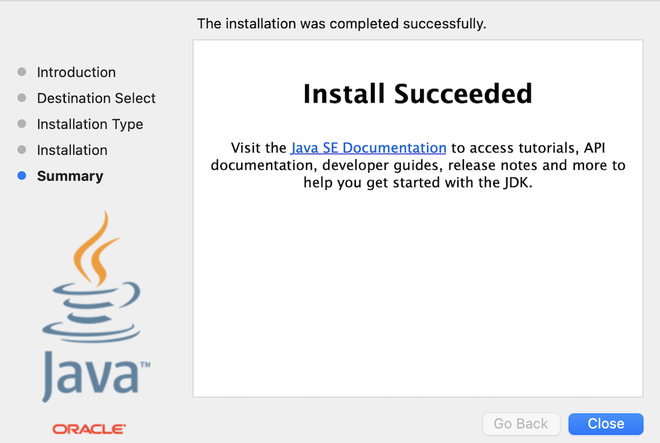This screenshot has height=443, width=660.
Task: Click the red Oracle logo
Action: (89, 429)
